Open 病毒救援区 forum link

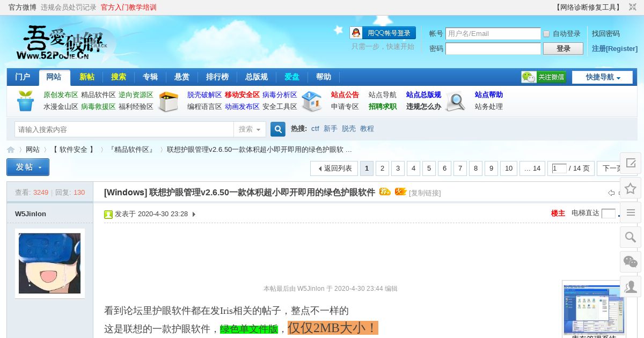(98, 107)
